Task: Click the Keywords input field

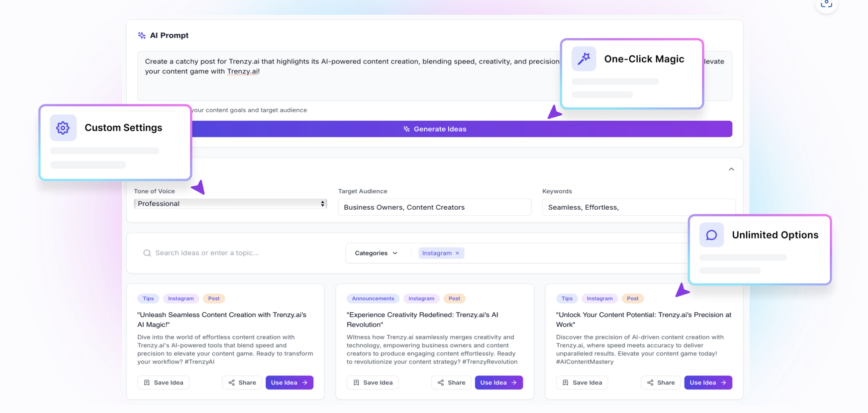Action: [639, 207]
